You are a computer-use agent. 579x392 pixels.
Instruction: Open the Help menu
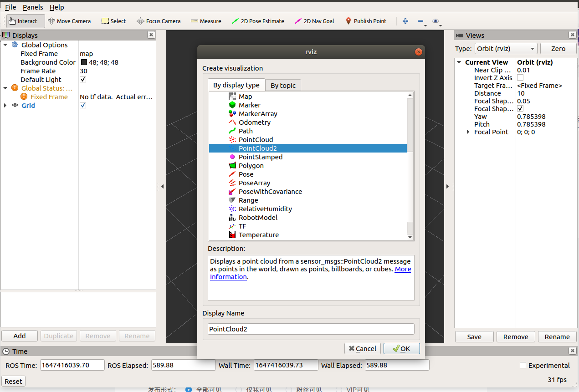[x=57, y=7]
